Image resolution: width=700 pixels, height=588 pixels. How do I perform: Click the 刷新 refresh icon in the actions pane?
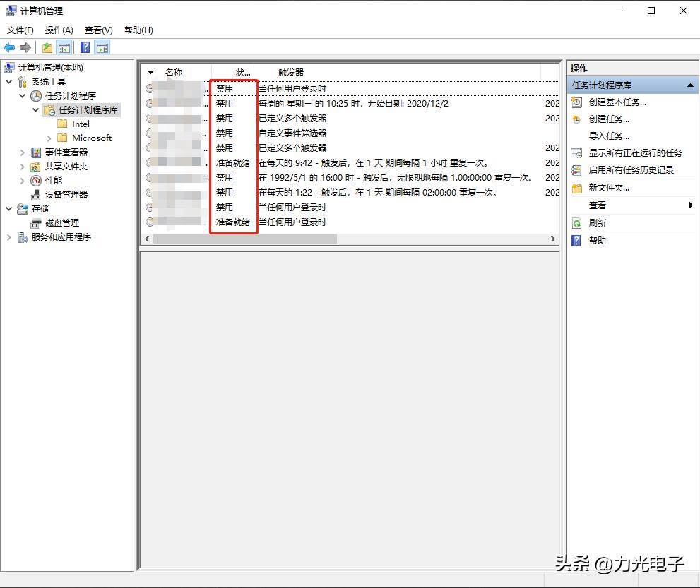[x=577, y=222]
